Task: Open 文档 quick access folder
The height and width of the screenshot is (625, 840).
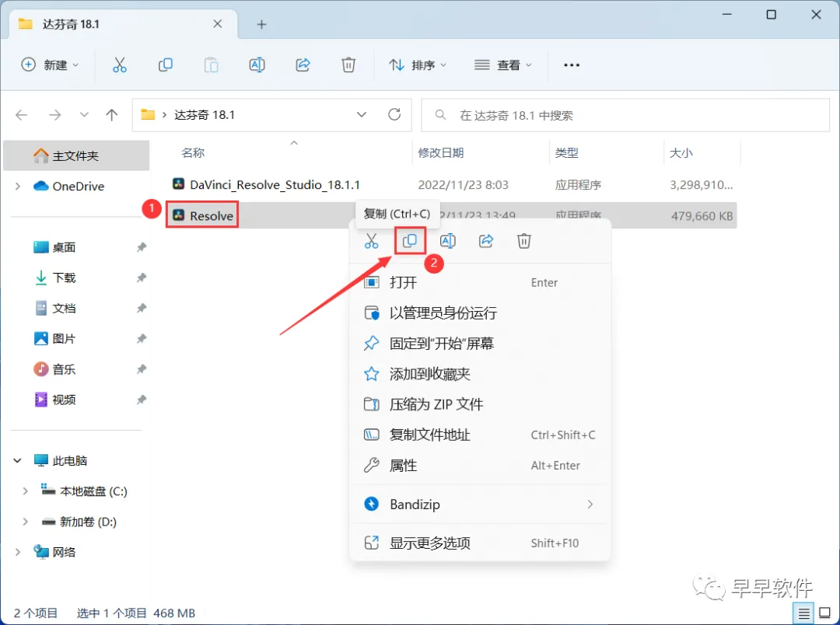Action: [x=64, y=309]
